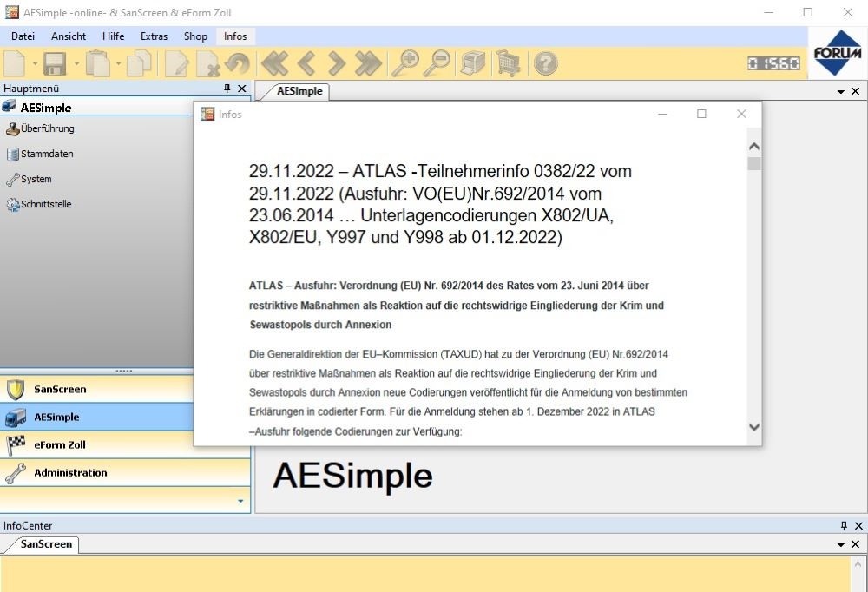868x592 pixels.
Task: Select the SanScreen tab in InfoCenter
Action: pos(46,544)
